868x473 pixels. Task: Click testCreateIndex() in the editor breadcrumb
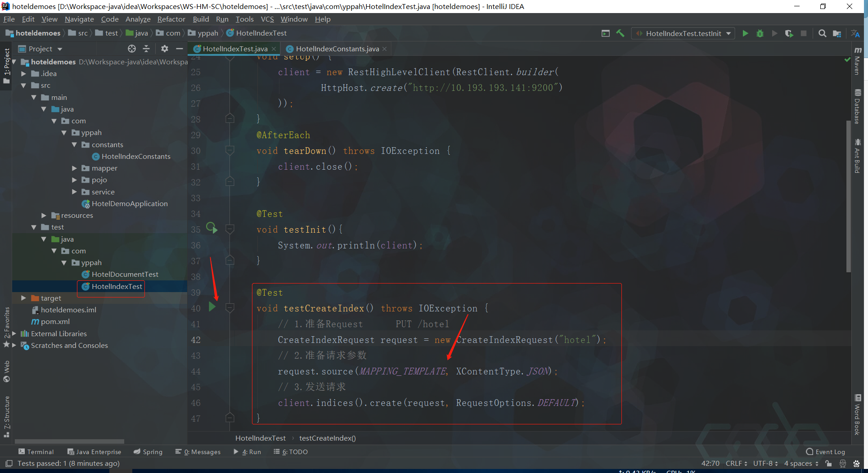(x=328, y=438)
